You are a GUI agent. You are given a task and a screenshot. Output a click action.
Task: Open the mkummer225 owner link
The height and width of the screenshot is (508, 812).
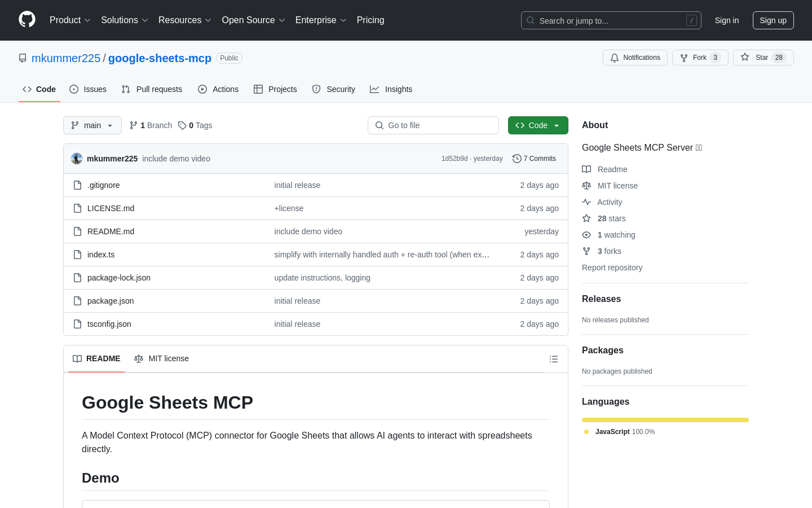(x=66, y=58)
